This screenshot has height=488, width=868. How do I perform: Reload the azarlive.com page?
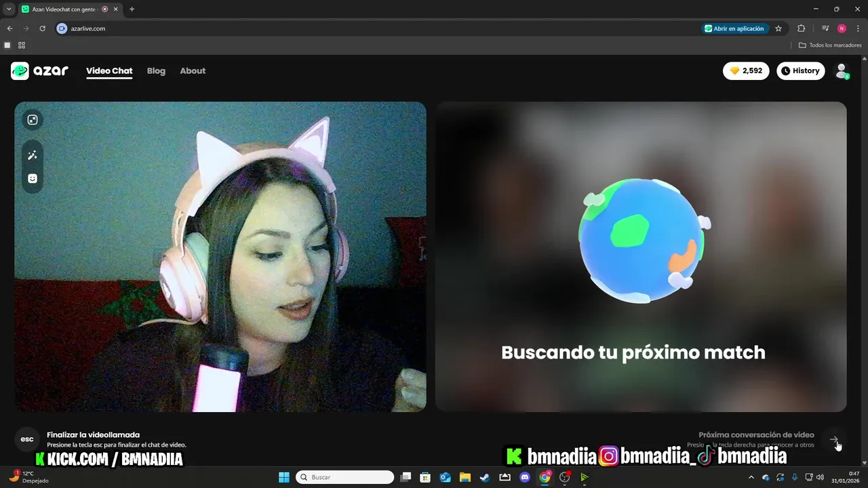coord(42,28)
